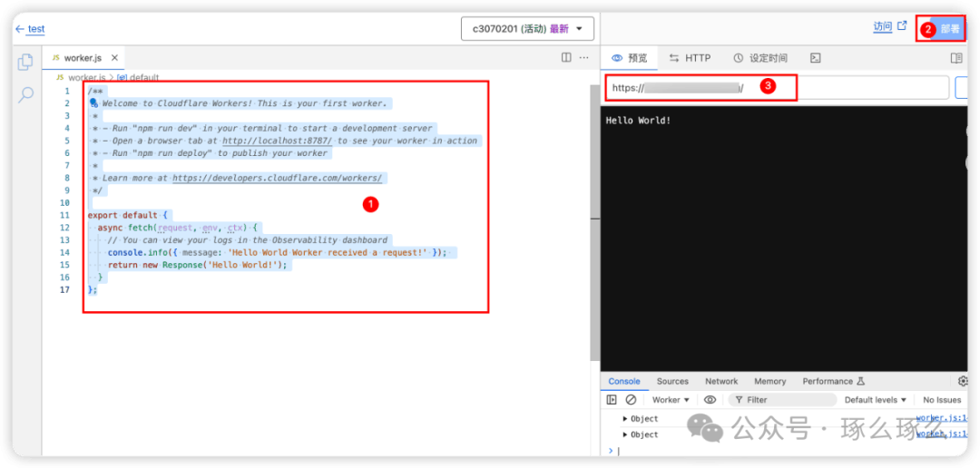This screenshot has height=468, width=980.
Task: Click the console Filter input field
Action: click(x=786, y=400)
